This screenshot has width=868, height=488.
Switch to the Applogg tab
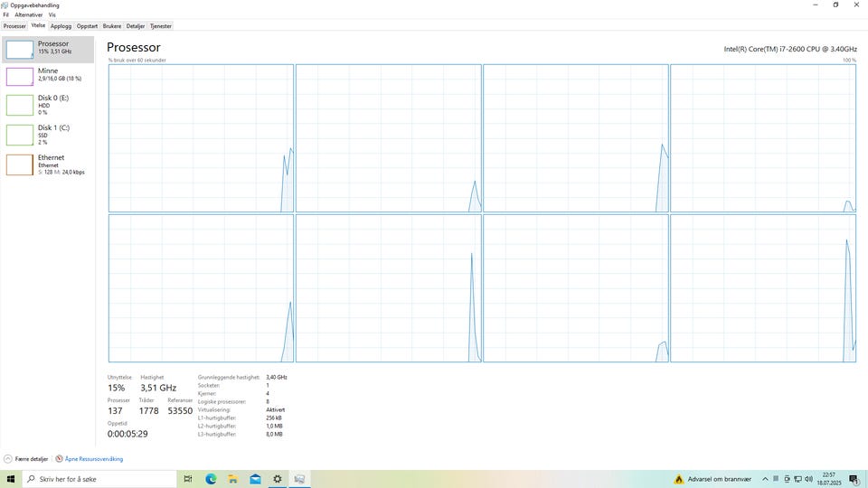61,26
